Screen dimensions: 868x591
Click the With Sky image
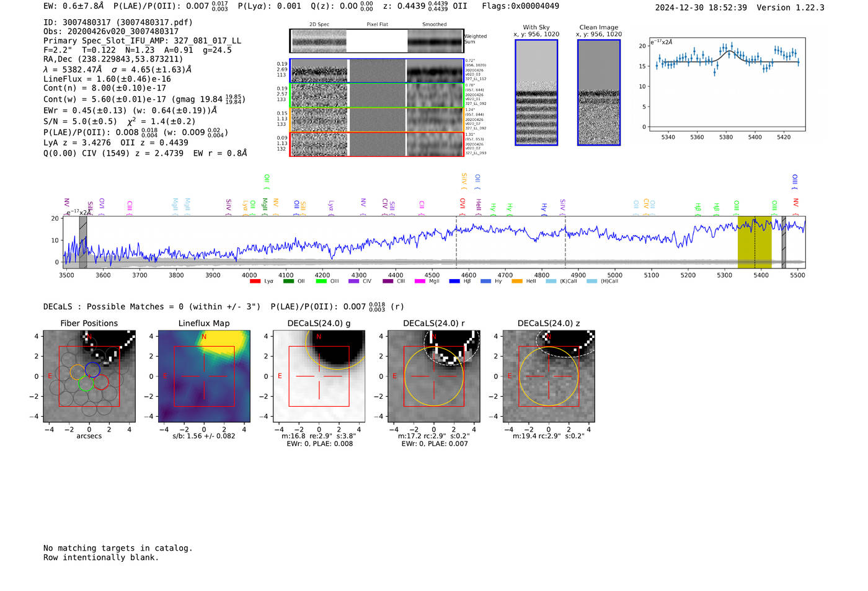[536, 92]
